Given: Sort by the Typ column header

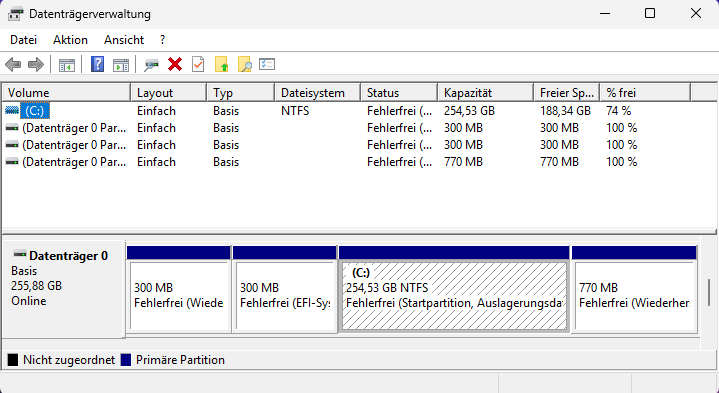Looking at the screenshot, I should click(240, 93).
